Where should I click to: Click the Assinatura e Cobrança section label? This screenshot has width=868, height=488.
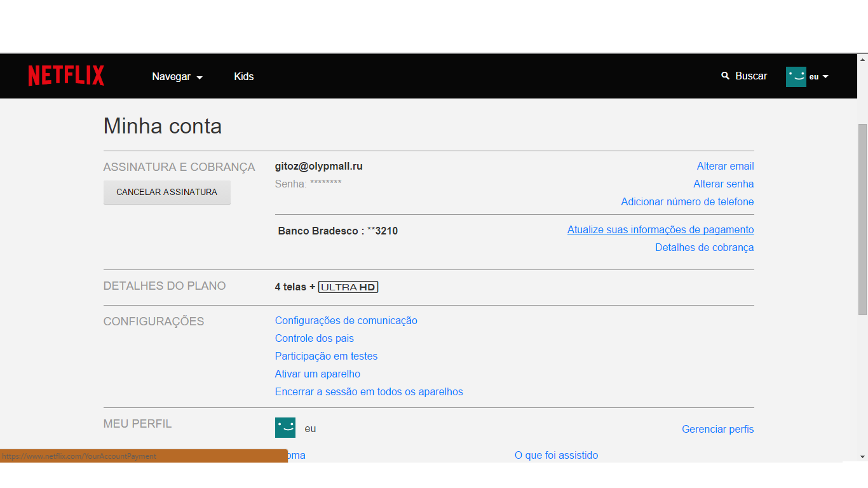pos(179,167)
